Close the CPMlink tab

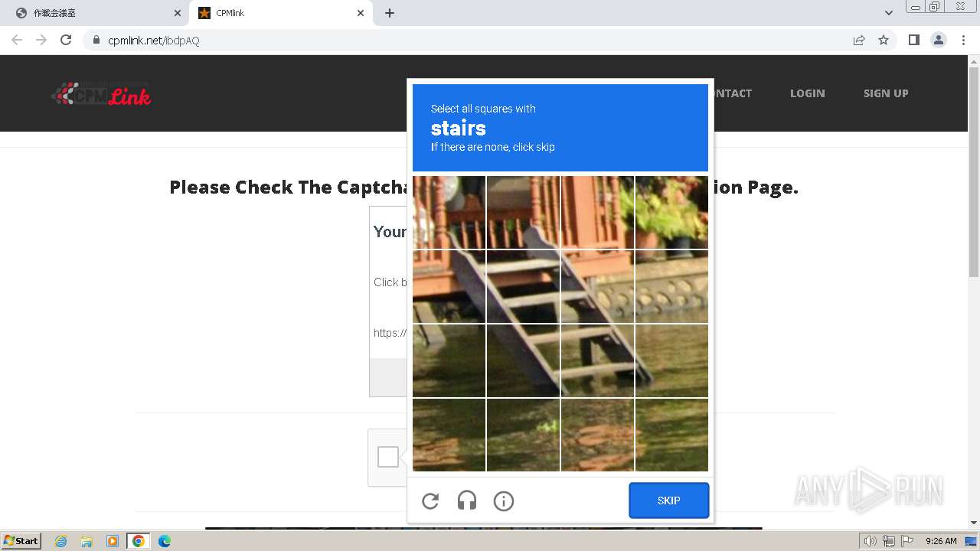pyautogui.click(x=361, y=13)
